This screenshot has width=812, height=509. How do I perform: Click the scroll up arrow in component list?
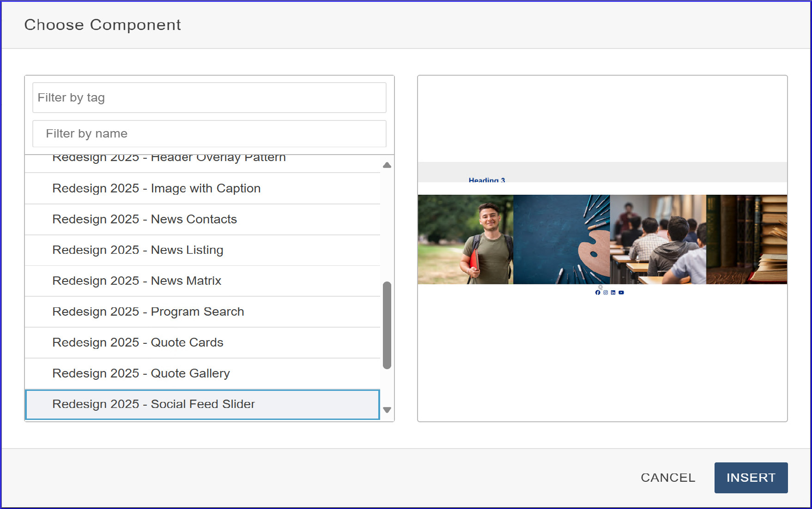[x=387, y=165]
